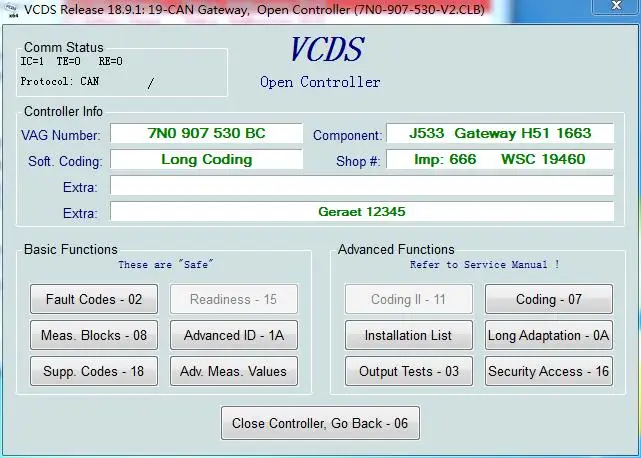Click Close Controller, Go Back - 06
Viewport: 641px width, 458px height.
tap(320, 423)
